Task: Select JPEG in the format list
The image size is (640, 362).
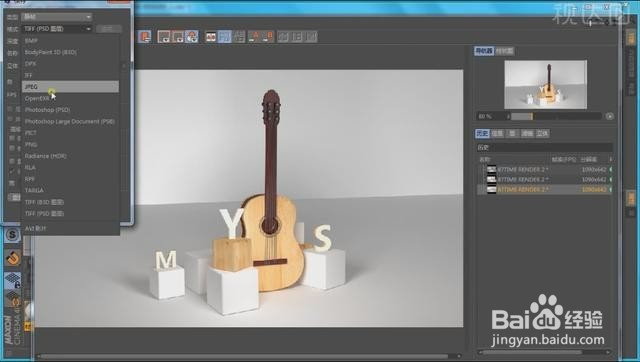Action: 70,87
